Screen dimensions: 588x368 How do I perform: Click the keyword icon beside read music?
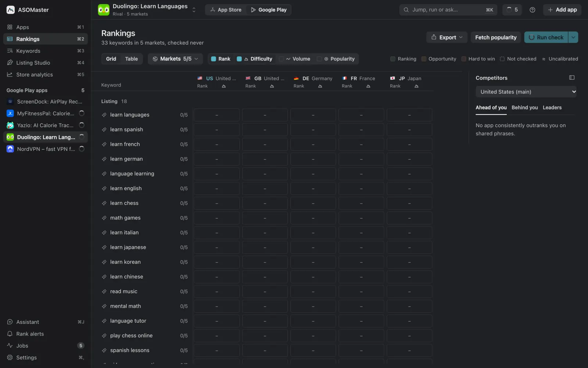(104, 291)
